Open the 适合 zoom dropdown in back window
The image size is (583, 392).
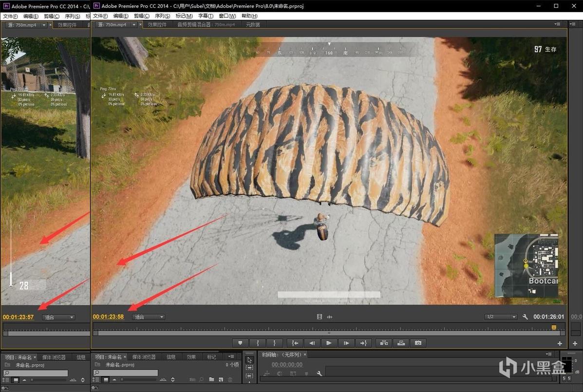tap(59, 317)
